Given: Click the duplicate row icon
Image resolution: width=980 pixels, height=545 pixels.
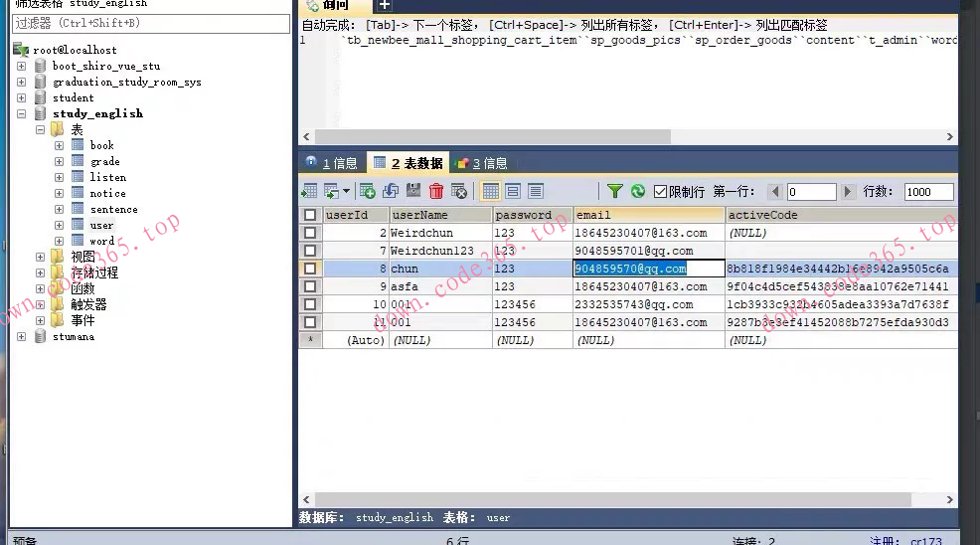Looking at the screenshot, I should pos(391,191).
